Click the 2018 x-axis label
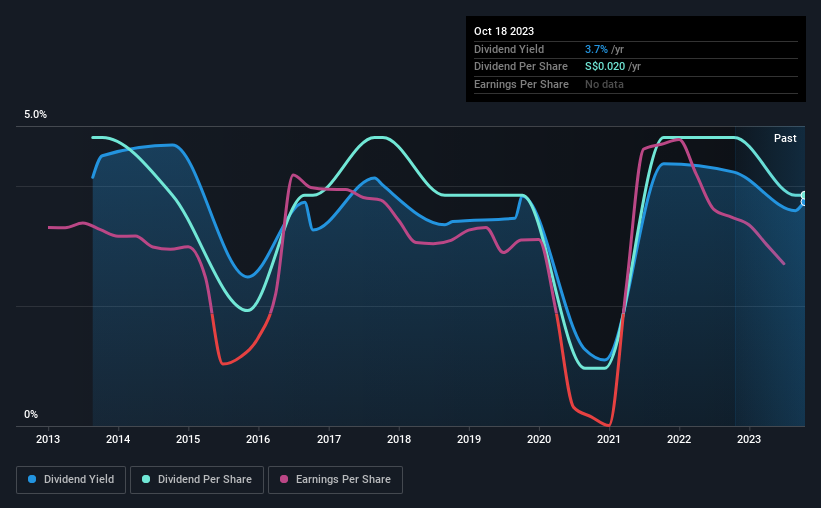Image resolution: width=821 pixels, height=508 pixels. [x=399, y=439]
